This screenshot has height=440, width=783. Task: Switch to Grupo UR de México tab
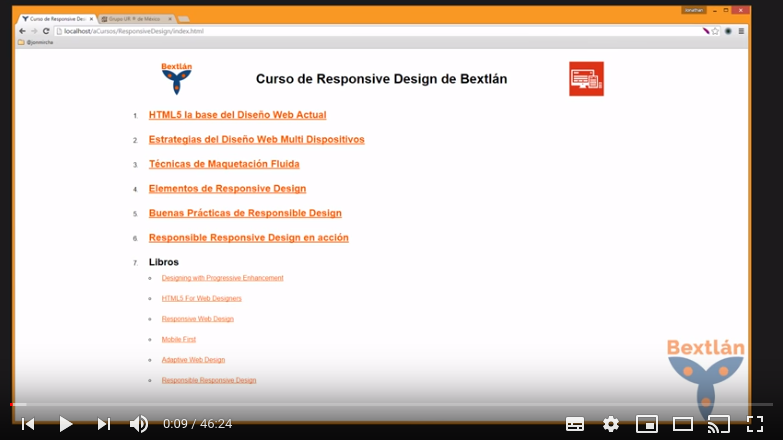click(x=135, y=19)
